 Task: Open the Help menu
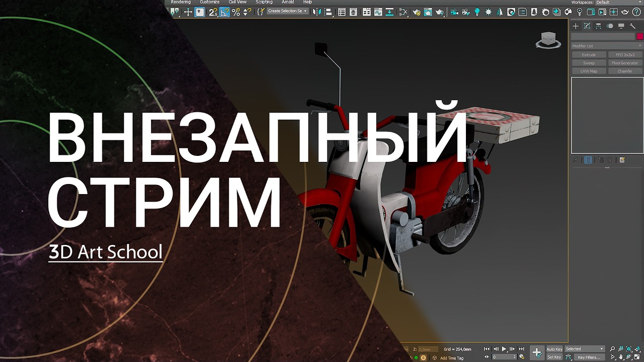(x=307, y=3)
